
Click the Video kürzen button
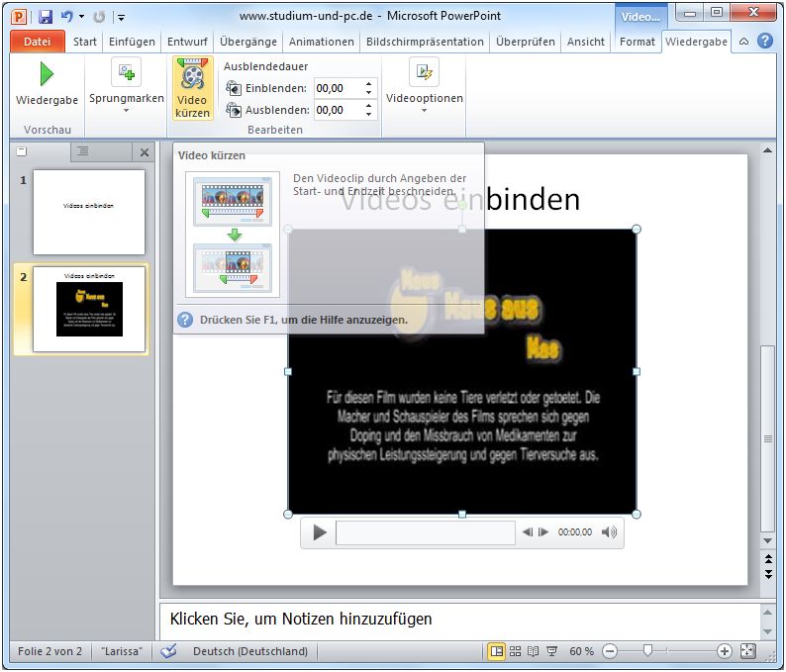tap(192, 88)
